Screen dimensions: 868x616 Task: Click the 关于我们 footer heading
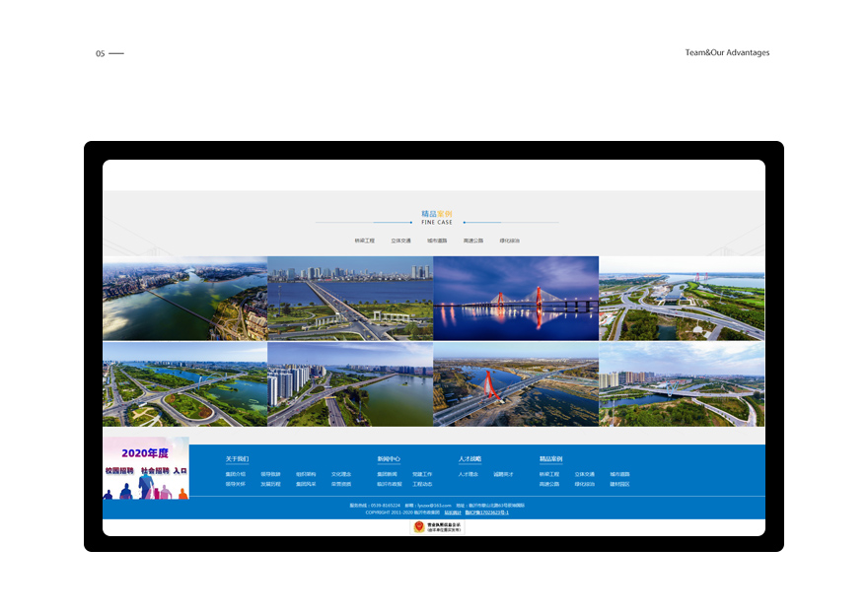pos(237,459)
